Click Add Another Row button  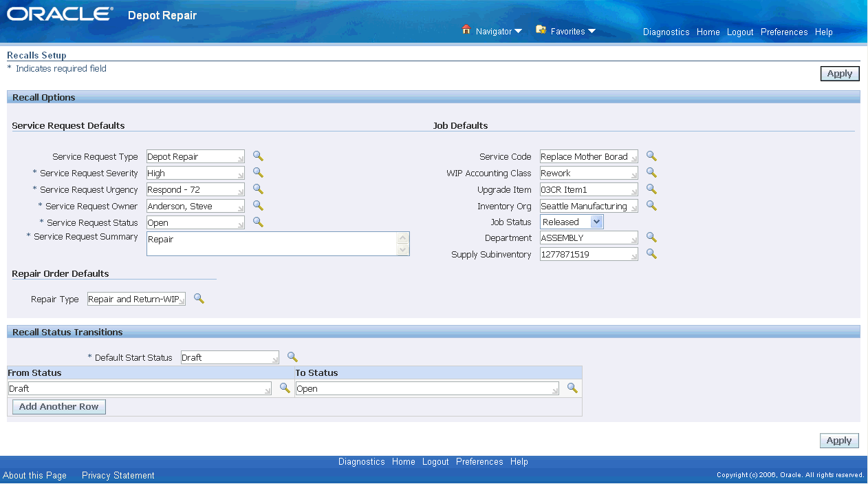(59, 407)
